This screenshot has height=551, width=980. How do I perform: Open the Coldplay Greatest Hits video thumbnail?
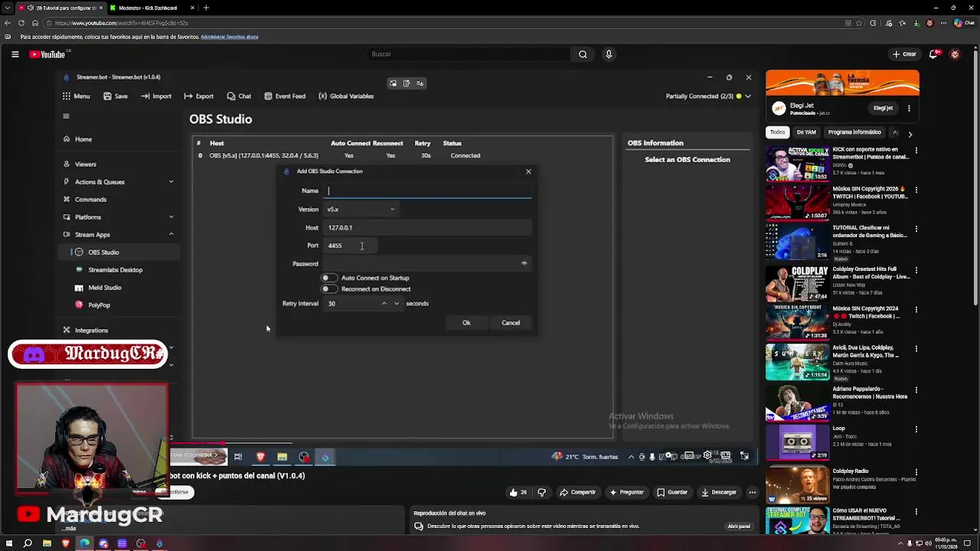(797, 283)
